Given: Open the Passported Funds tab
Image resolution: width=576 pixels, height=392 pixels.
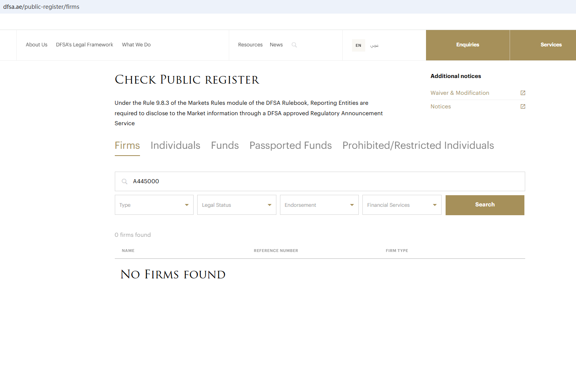Looking at the screenshot, I should coord(290,146).
